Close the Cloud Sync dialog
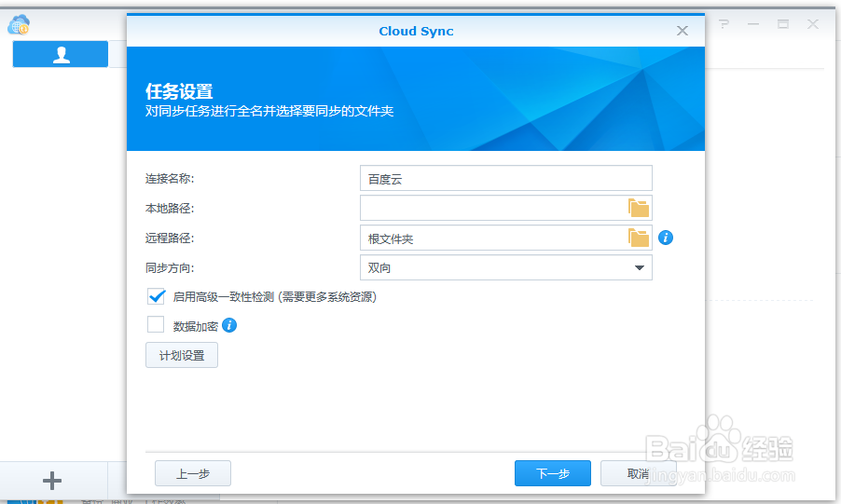Screen dimensions: 841x504 (682, 31)
